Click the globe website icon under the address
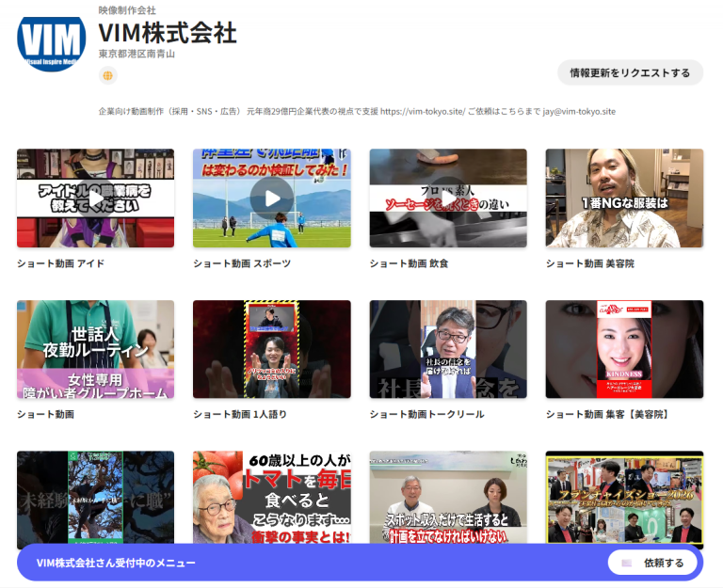 [107, 76]
